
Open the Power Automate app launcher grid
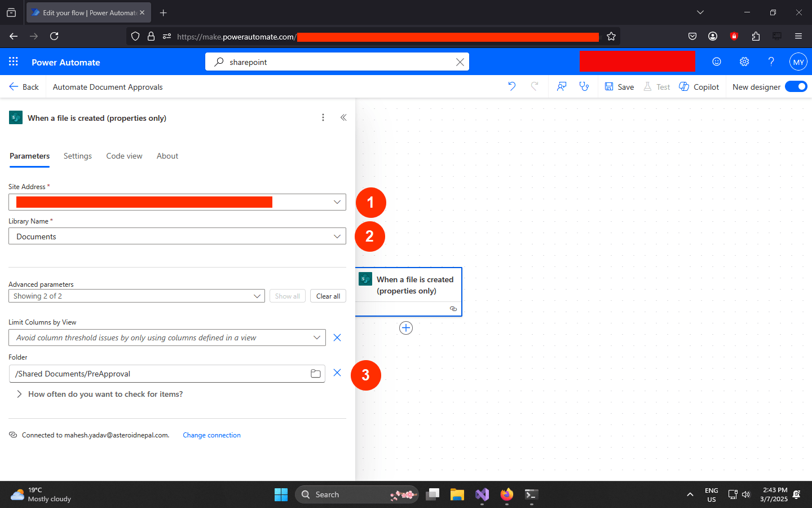(x=14, y=62)
